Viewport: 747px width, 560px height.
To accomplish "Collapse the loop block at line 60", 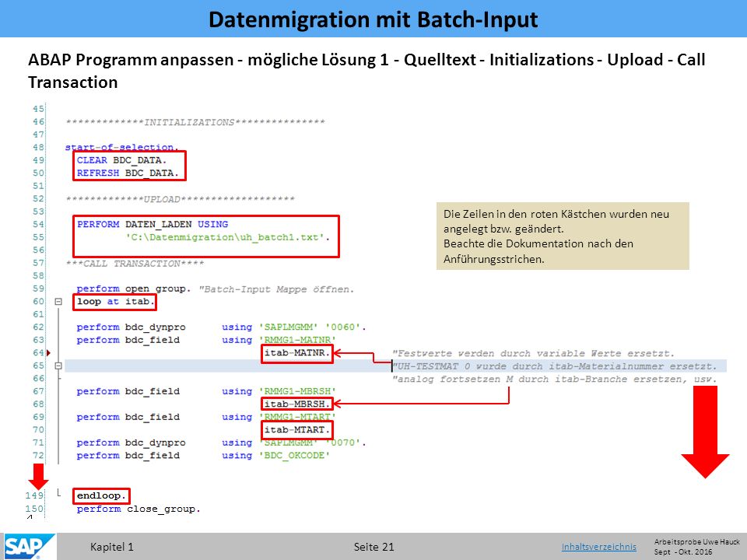I will click(58, 302).
